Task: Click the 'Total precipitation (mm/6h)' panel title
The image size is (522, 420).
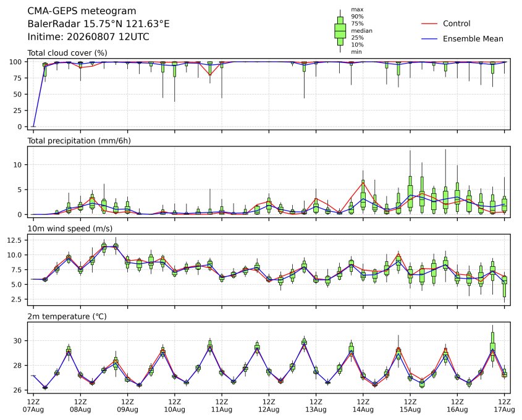Action: pos(79,141)
